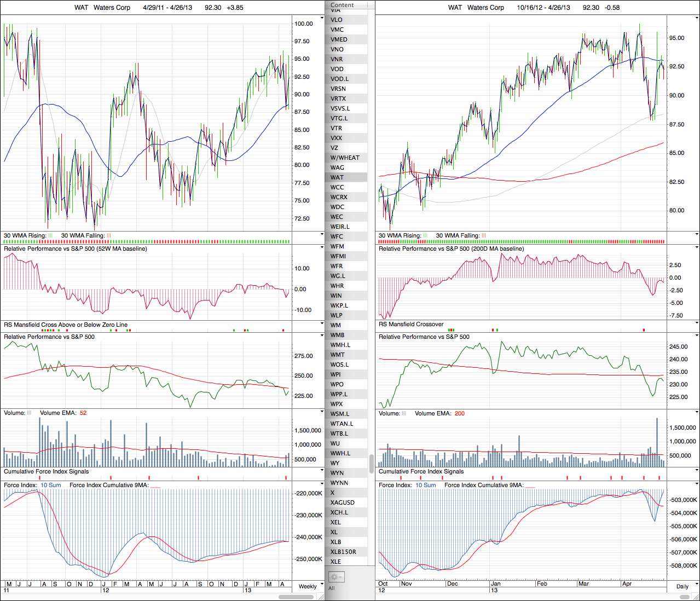Expand the weekly price chart pane menu arrow
Image resolution: width=700 pixels, height=601 pixels.
[x=322, y=18]
